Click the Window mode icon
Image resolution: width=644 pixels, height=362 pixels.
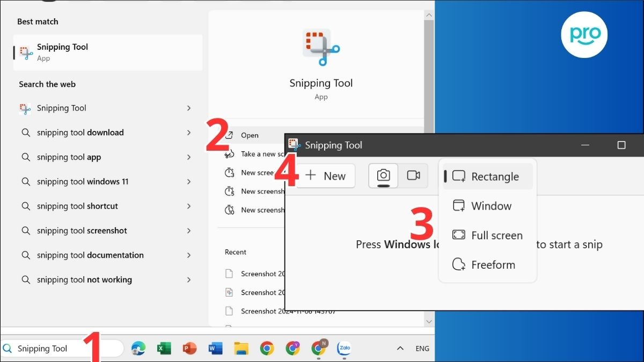(x=459, y=206)
